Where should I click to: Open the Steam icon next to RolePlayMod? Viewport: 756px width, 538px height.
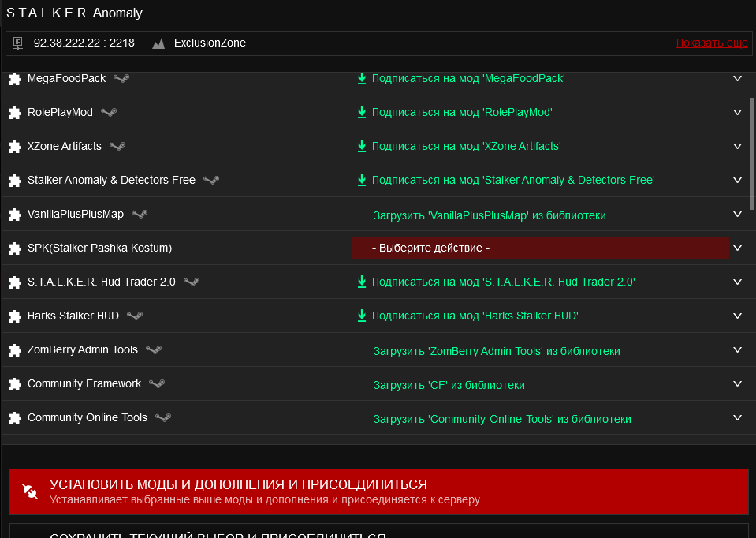109,113
